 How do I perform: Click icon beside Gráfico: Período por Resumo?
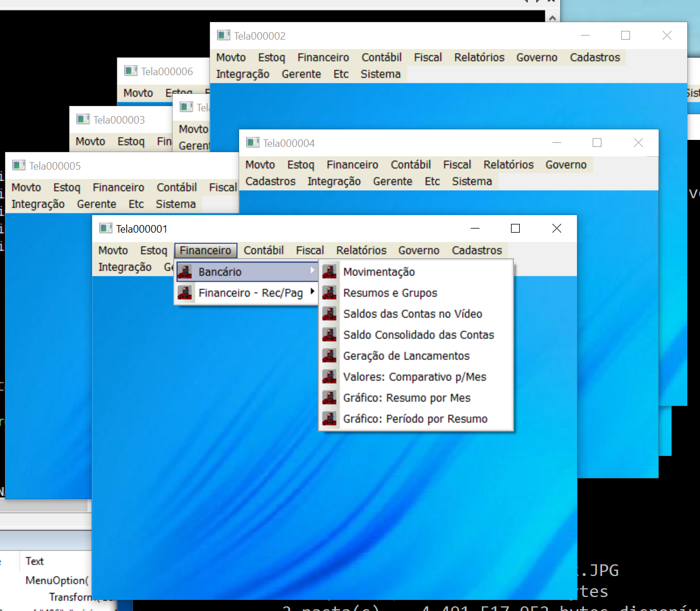[330, 419]
